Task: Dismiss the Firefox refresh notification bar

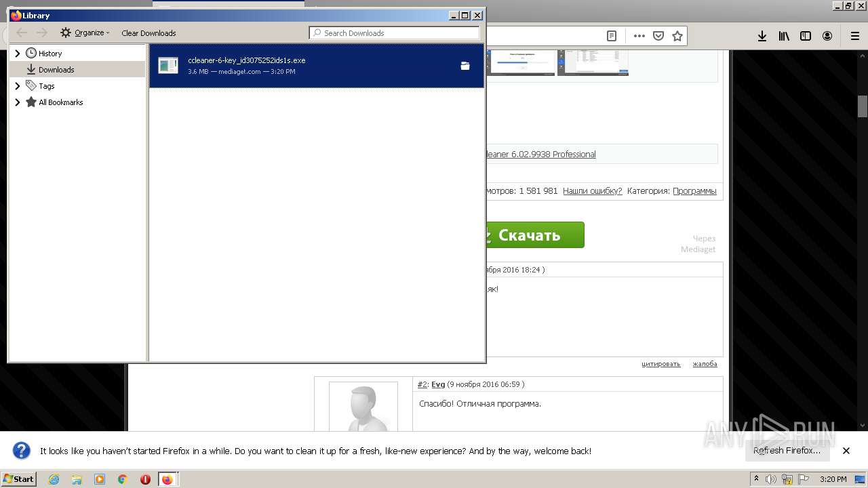Action: [846, 451]
